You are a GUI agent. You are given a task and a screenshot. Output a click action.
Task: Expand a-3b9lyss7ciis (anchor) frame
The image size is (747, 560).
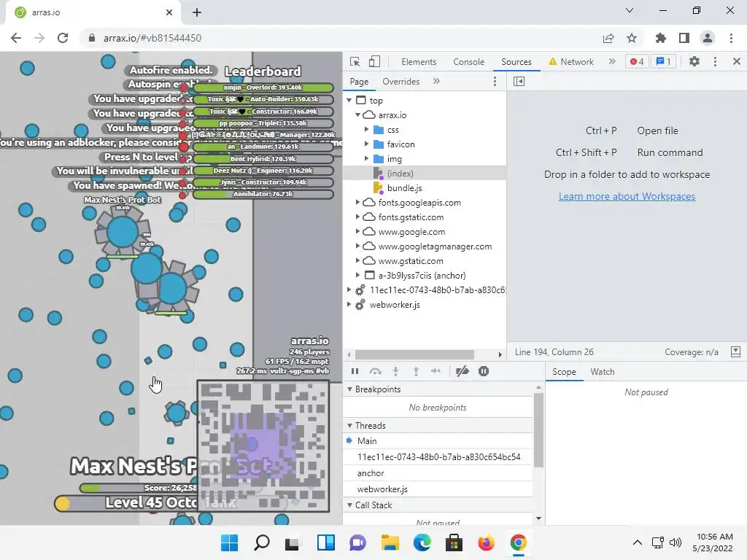[357, 275]
